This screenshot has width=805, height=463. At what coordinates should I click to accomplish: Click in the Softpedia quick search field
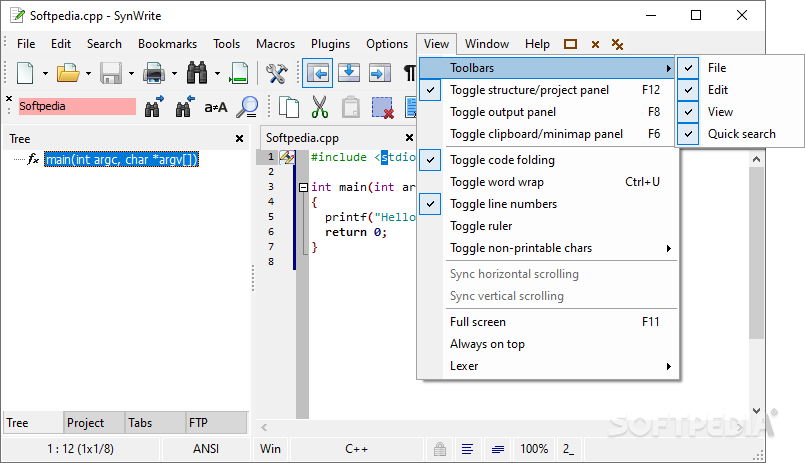coord(77,106)
